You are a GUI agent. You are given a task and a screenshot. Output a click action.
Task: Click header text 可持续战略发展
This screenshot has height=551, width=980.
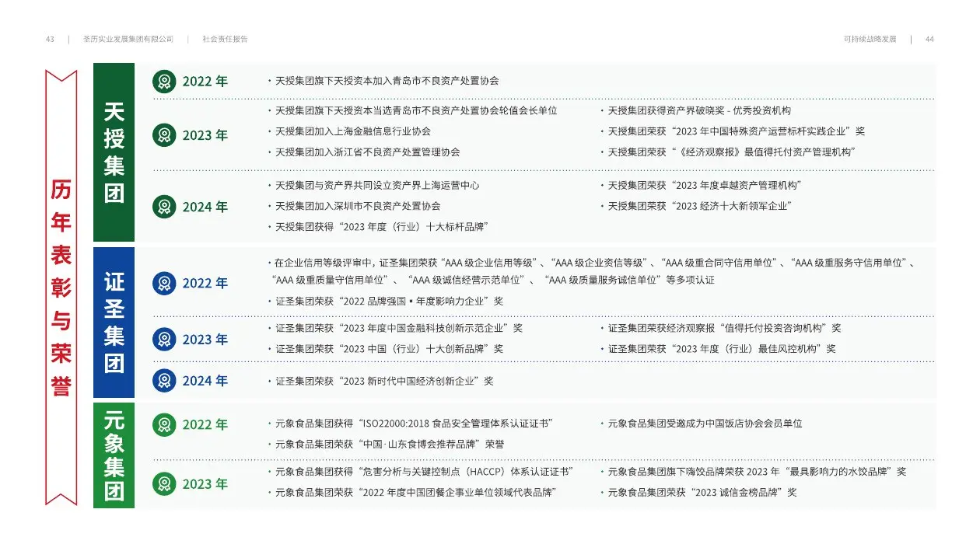coord(870,39)
